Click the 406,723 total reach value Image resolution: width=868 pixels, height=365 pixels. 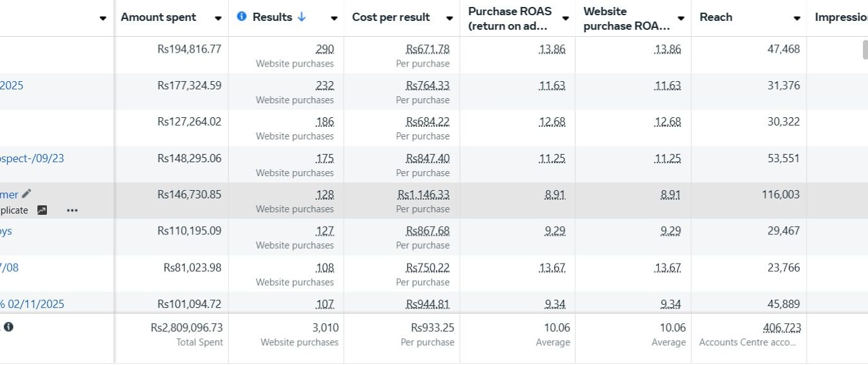[x=782, y=328]
